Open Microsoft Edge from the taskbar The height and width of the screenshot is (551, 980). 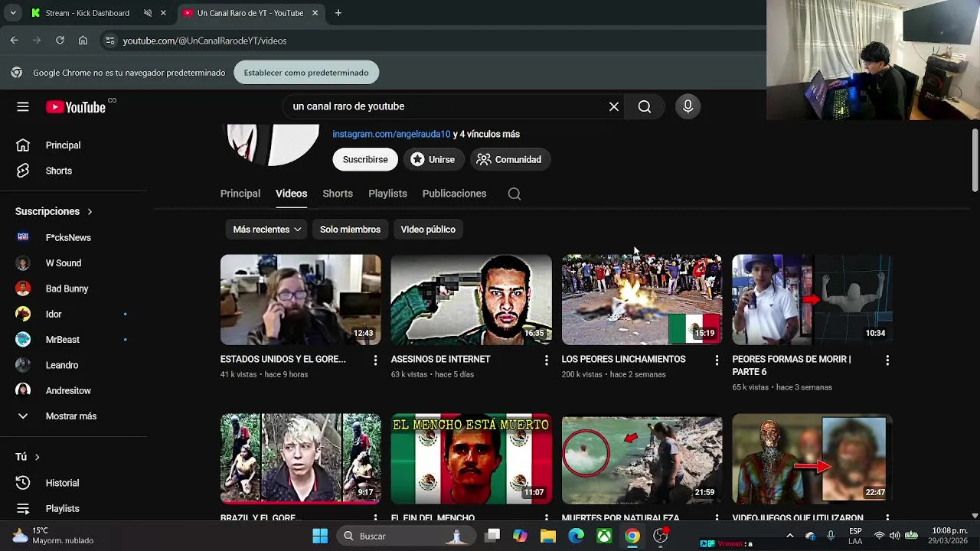pyautogui.click(x=577, y=536)
